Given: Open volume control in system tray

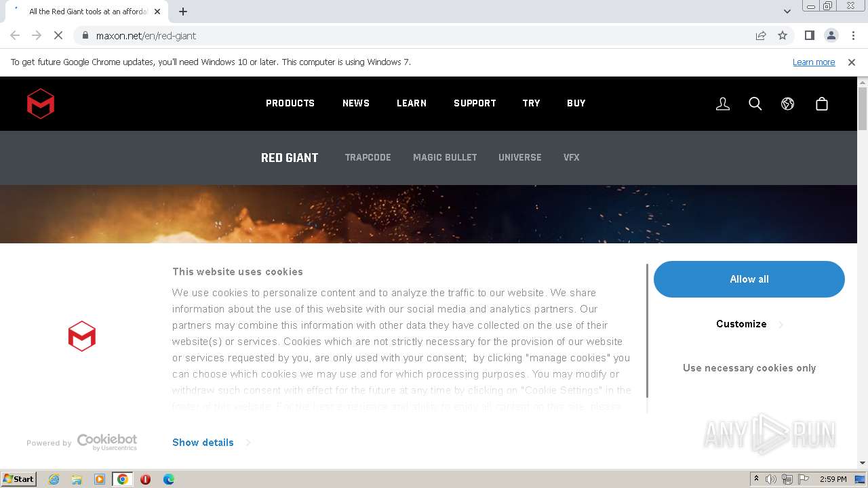Looking at the screenshot, I should click(771, 479).
